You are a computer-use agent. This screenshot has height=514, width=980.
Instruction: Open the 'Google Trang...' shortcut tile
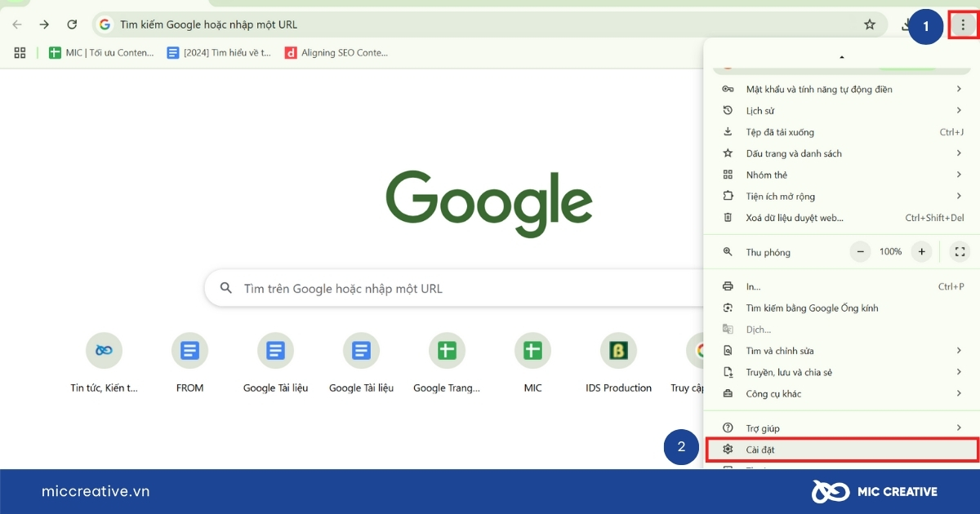(447, 364)
